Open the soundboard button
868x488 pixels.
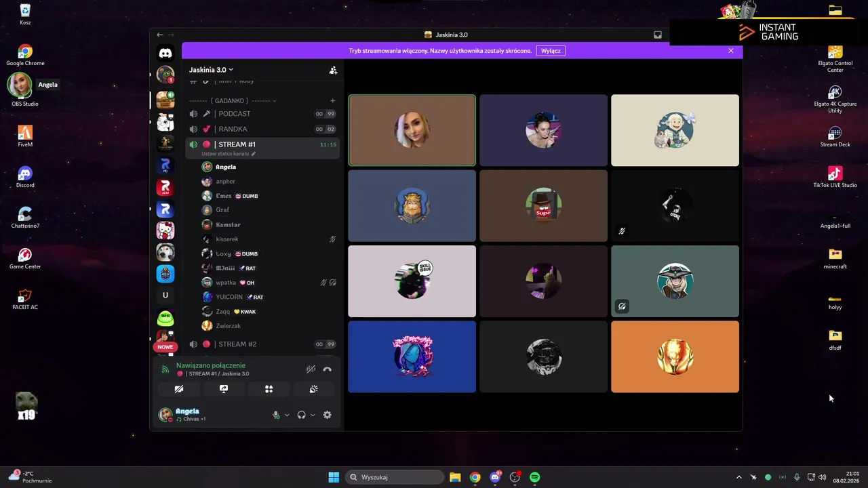313,389
